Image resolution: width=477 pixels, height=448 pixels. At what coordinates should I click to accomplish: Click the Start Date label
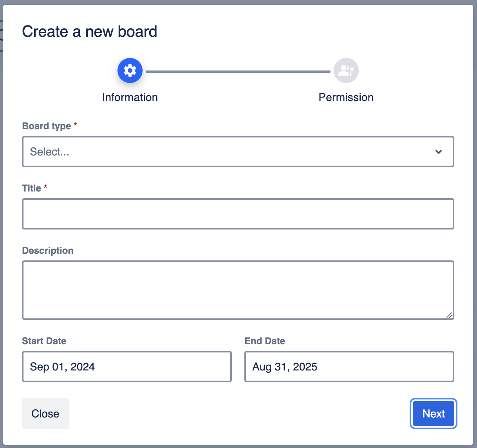pos(44,341)
